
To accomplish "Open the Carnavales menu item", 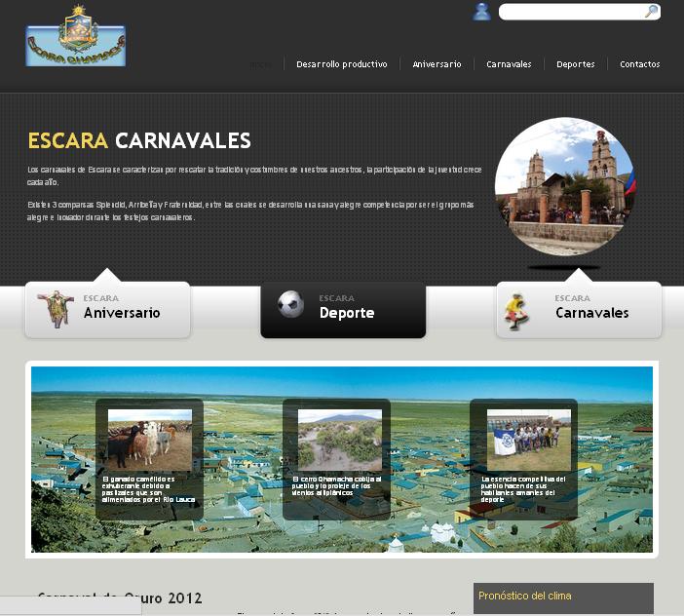I will [x=509, y=64].
